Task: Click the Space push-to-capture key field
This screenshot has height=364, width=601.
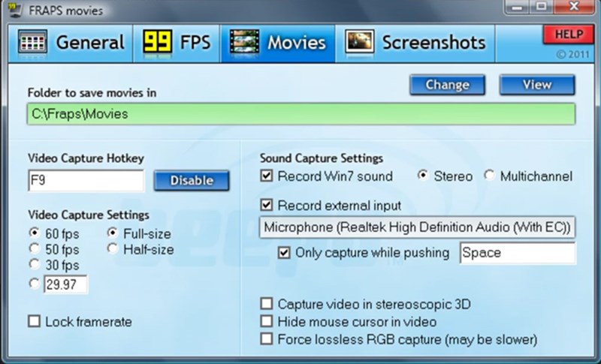Action: pos(517,253)
